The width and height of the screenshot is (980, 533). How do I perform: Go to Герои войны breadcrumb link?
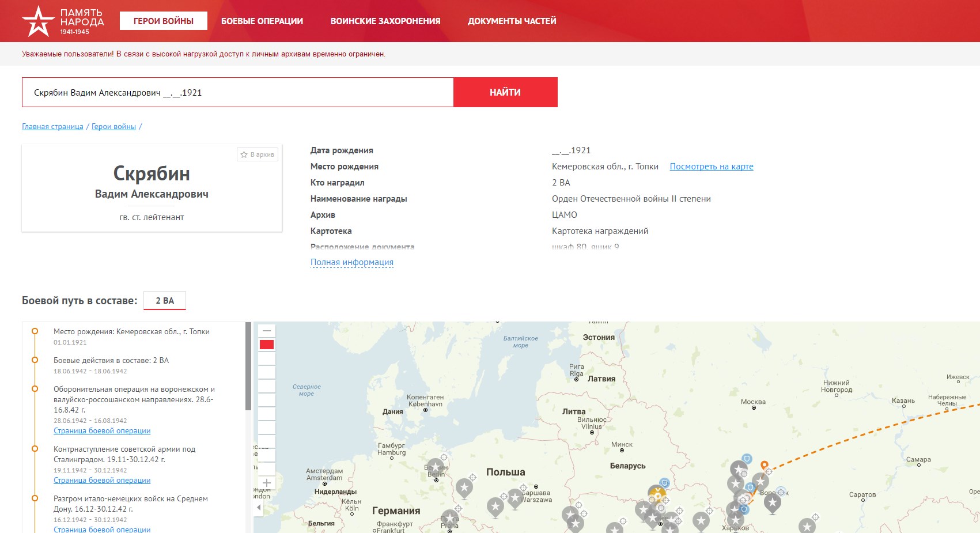113,127
